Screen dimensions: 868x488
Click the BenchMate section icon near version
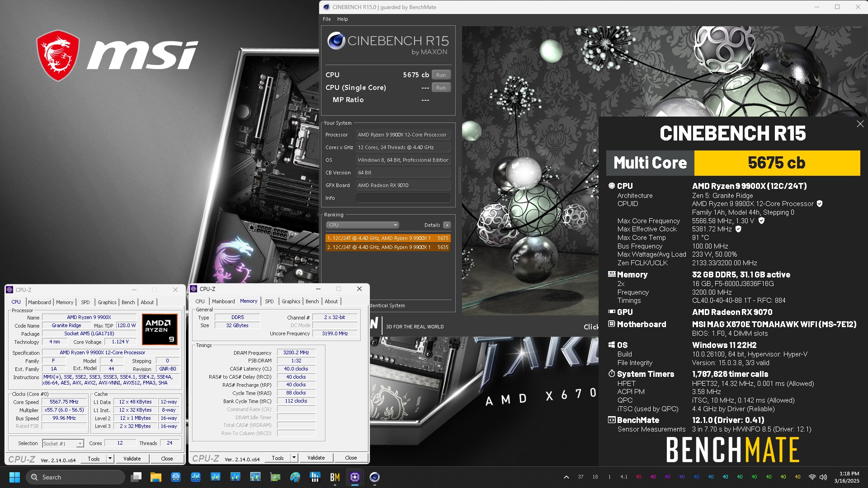point(612,420)
